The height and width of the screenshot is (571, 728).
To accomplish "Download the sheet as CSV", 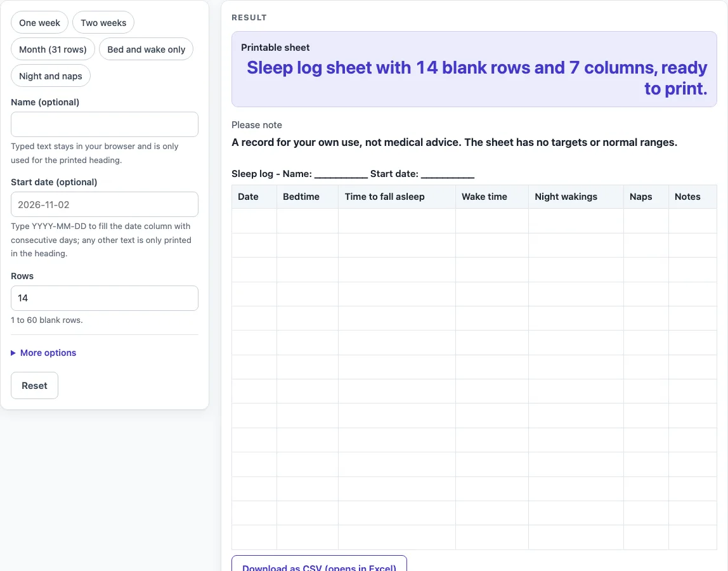I will [320, 563].
